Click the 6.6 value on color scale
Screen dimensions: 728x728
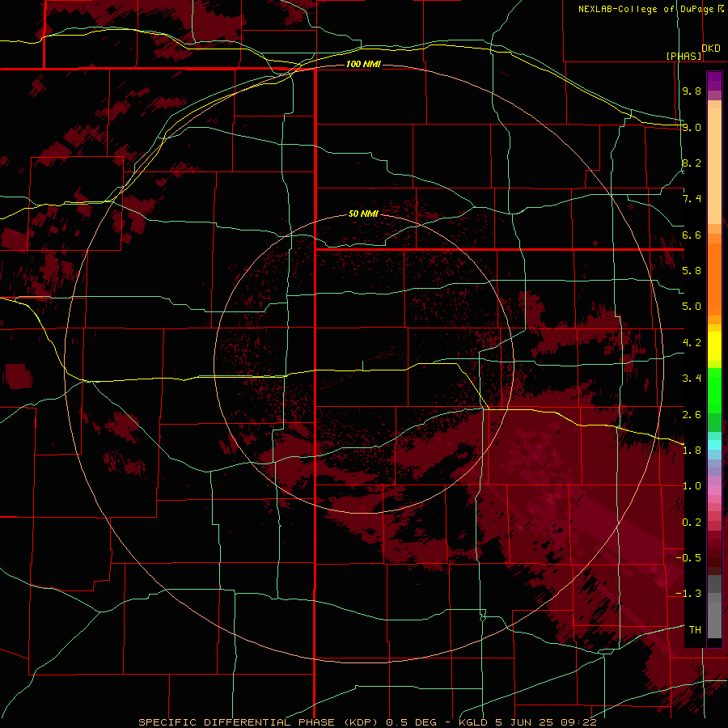click(692, 235)
